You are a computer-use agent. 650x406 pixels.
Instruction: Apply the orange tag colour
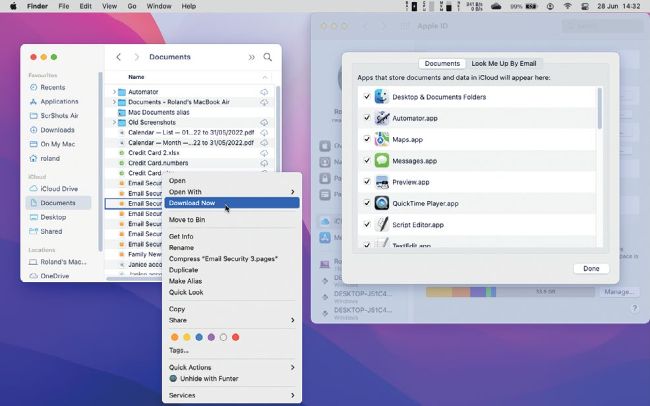pyautogui.click(x=175, y=338)
